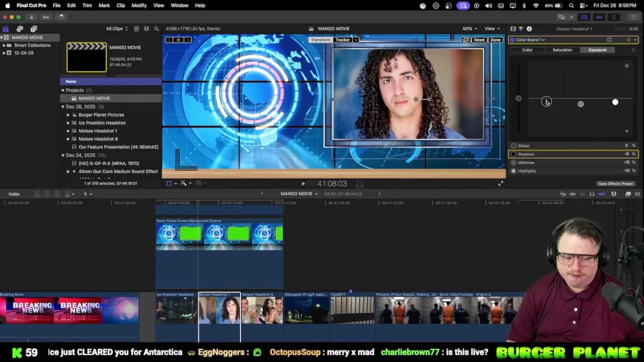
Task: Reset the Exposure pane curved arrow
Action: [633, 50]
